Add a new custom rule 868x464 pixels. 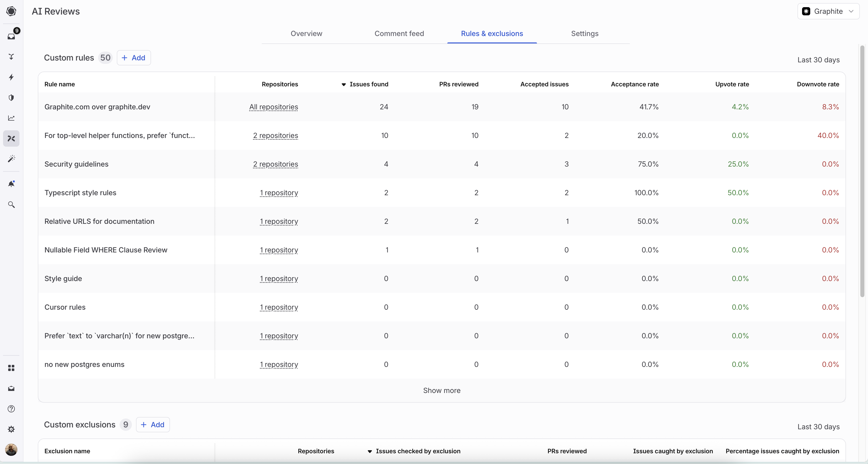(x=133, y=58)
